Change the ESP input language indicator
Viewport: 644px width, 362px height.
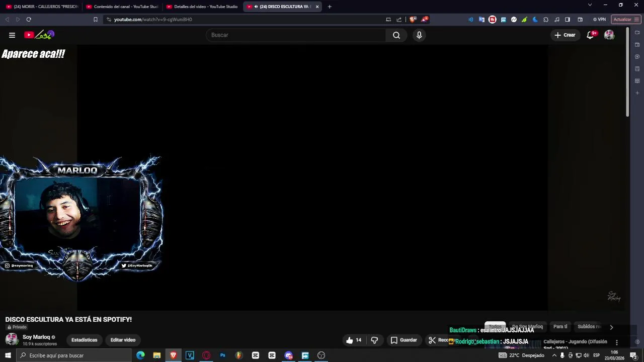(597, 355)
